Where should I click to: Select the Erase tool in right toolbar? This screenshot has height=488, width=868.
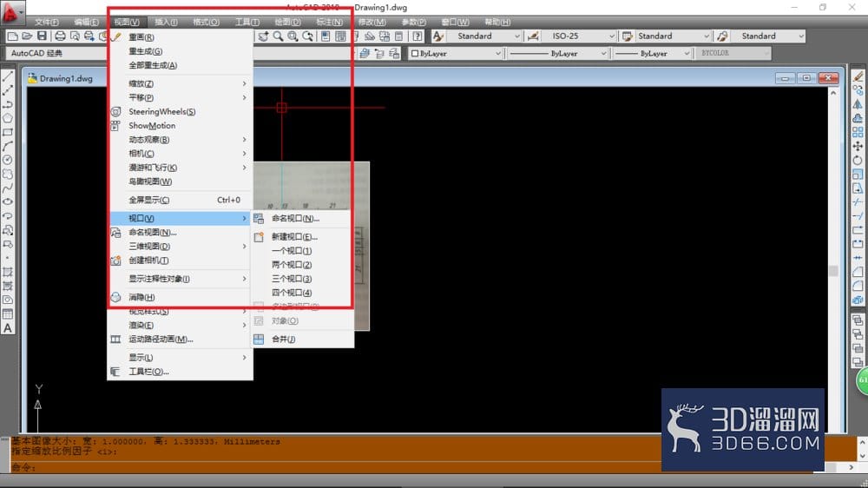click(x=858, y=76)
